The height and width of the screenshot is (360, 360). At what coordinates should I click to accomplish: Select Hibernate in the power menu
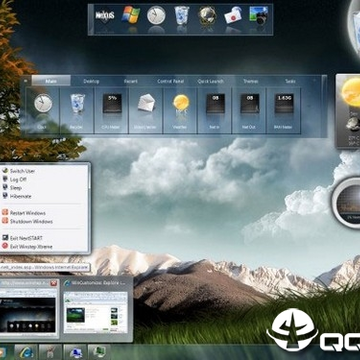click(x=20, y=196)
